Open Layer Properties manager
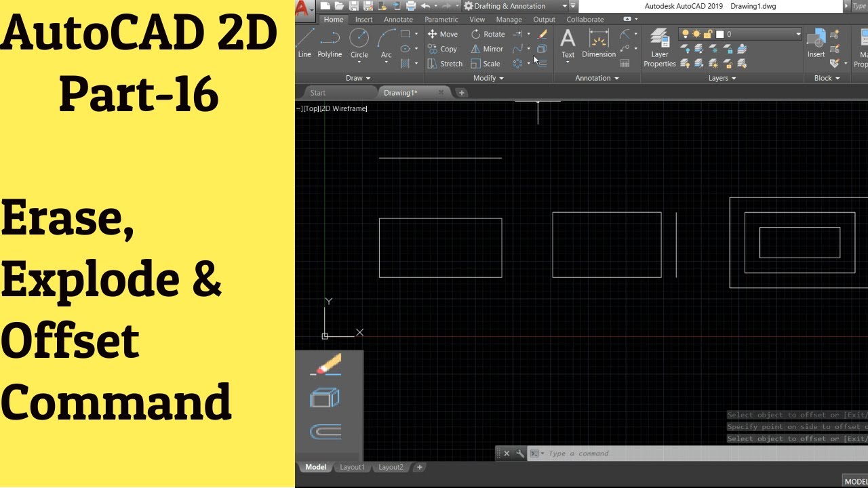Screen dimensions: 868x488 tap(660, 47)
